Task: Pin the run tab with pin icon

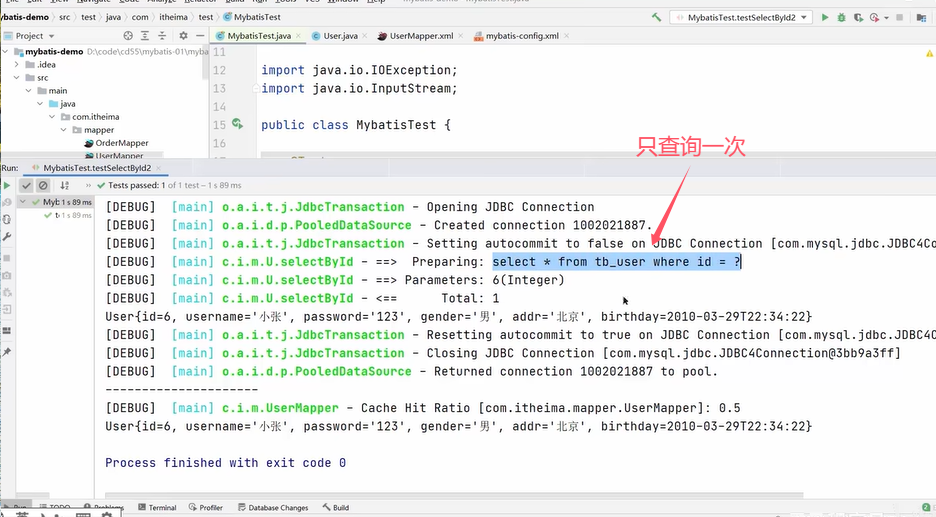Action: click(7, 352)
